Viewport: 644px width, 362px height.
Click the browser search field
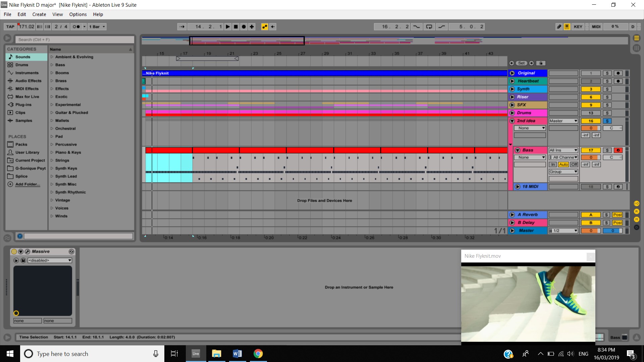pyautogui.click(x=74, y=40)
